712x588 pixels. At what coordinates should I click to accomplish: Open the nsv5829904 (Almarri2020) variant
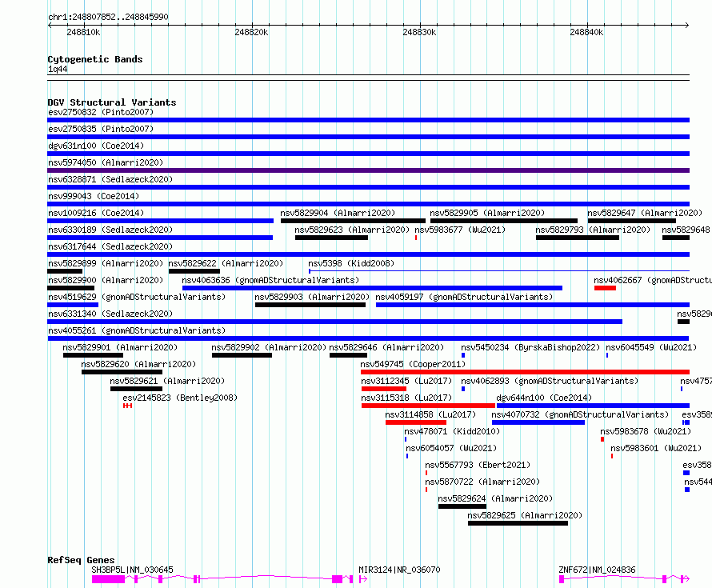(x=353, y=221)
